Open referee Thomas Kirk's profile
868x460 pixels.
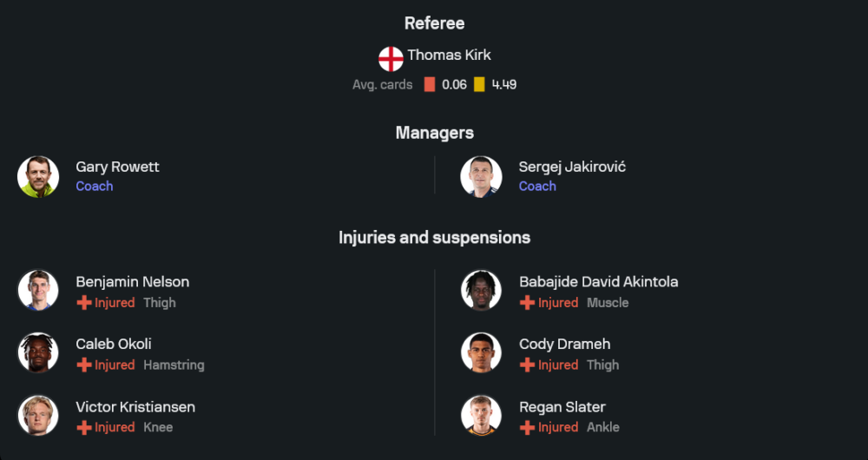pyautogui.click(x=449, y=55)
